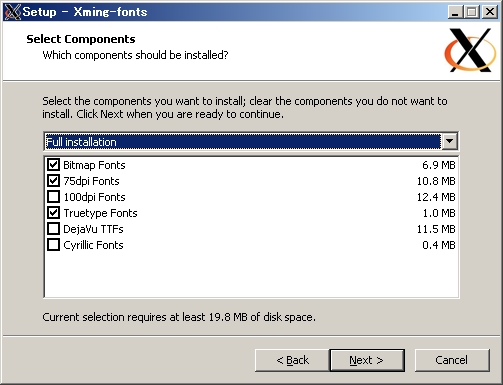Click the large X logo in header
Screen dimensions: 503x385
tap(471, 50)
